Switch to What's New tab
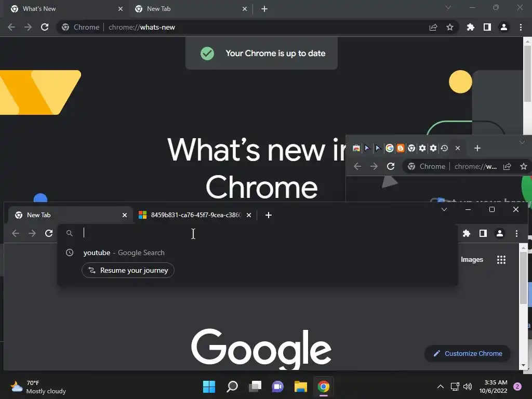Image resolution: width=532 pixels, height=399 pixels. point(67,9)
